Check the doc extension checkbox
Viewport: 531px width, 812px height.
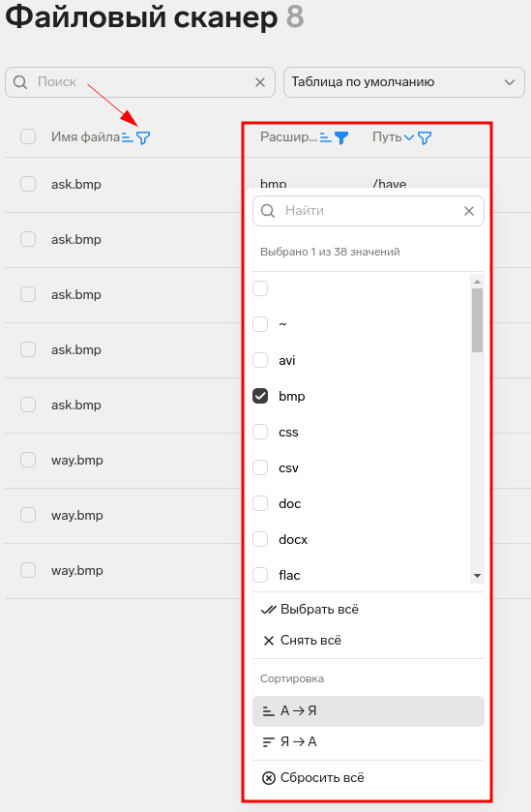pyautogui.click(x=260, y=503)
